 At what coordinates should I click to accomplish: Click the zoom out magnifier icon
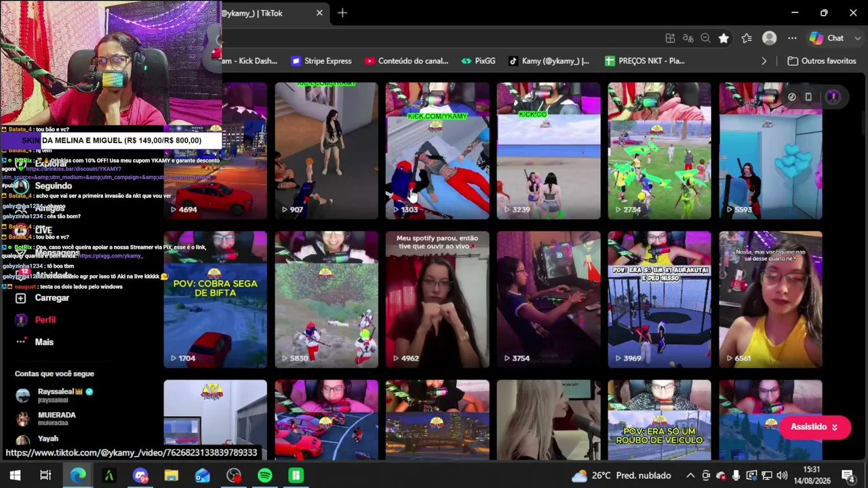click(x=705, y=39)
